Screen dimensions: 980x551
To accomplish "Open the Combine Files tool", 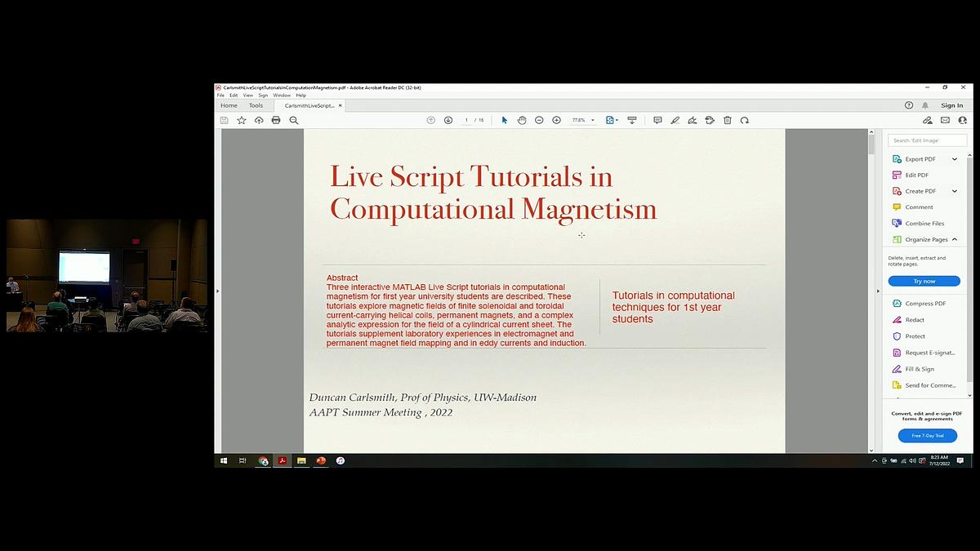I will point(921,223).
